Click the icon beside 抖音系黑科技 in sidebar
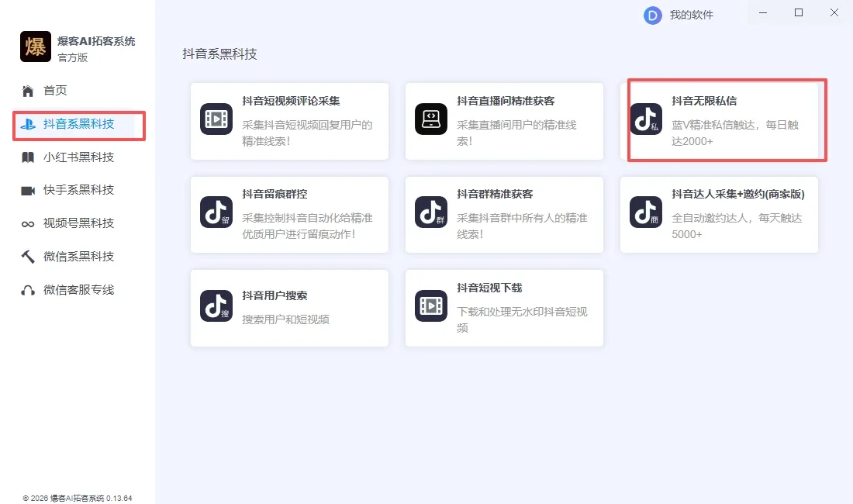853x504 pixels. pyautogui.click(x=28, y=125)
